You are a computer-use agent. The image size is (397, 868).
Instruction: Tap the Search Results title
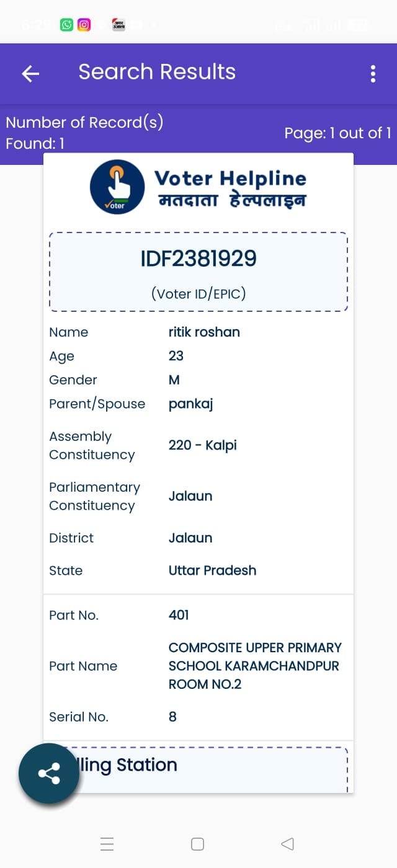click(x=157, y=72)
